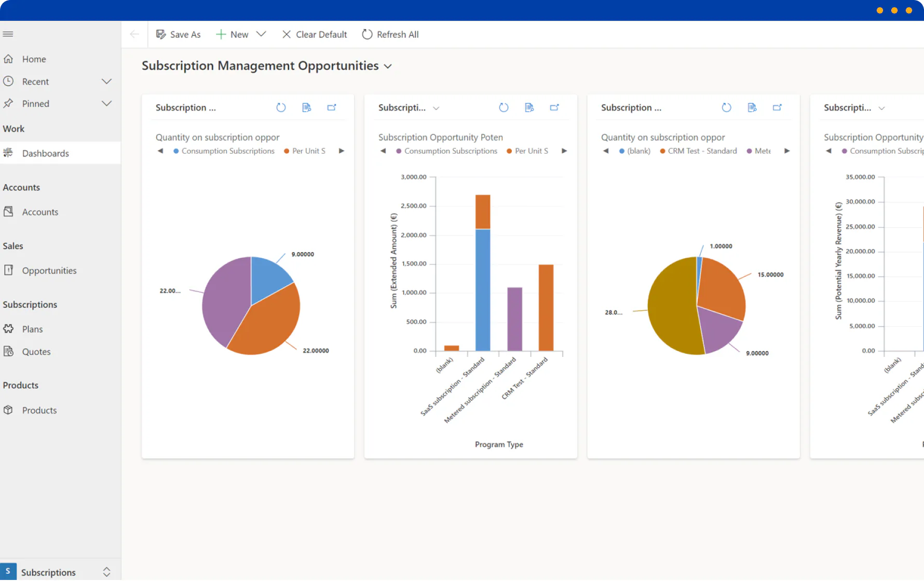The width and height of the screenshot is (924, 581).
Task: Open the New button dropdown arrow
Action: 261,34
